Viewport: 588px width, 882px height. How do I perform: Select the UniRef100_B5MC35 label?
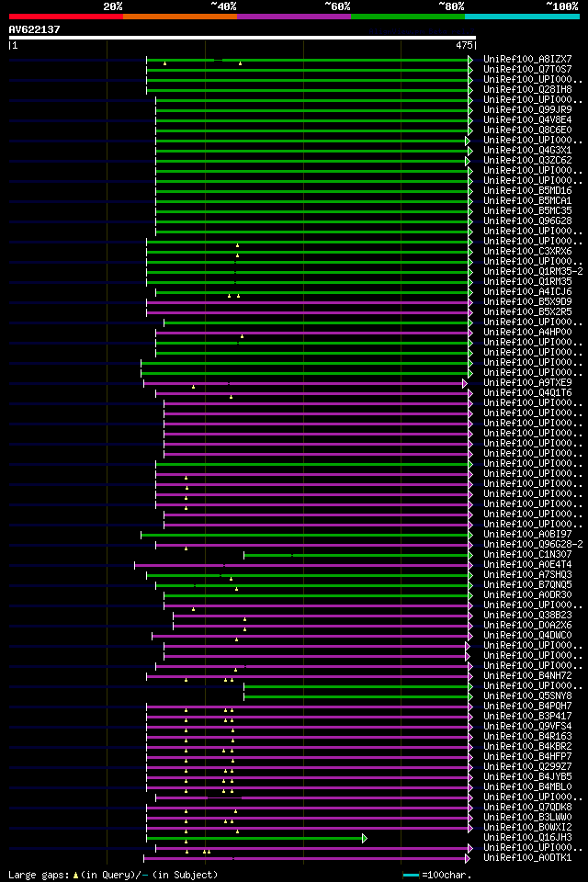pyautogui.click(x=527, y=211)
